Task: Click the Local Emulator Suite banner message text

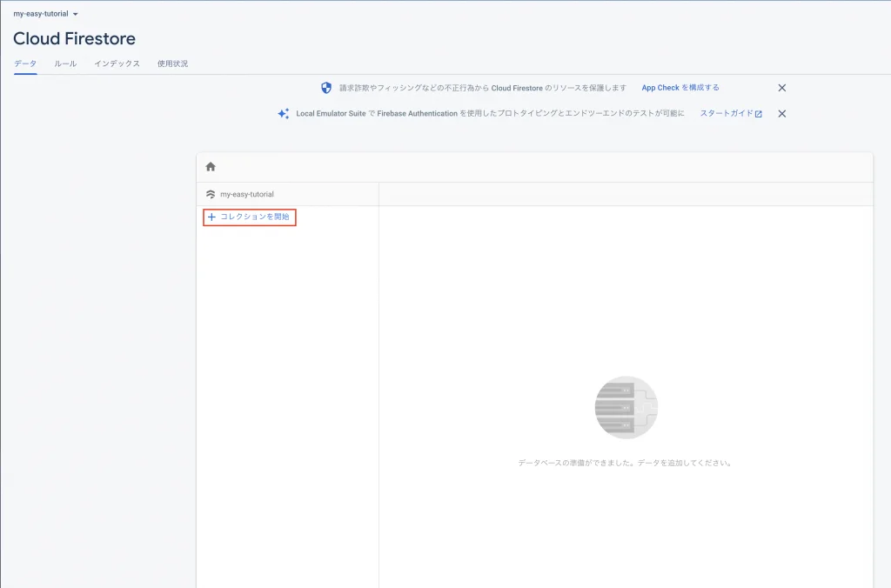Action: pyautogui.click(x=490, y=114)
